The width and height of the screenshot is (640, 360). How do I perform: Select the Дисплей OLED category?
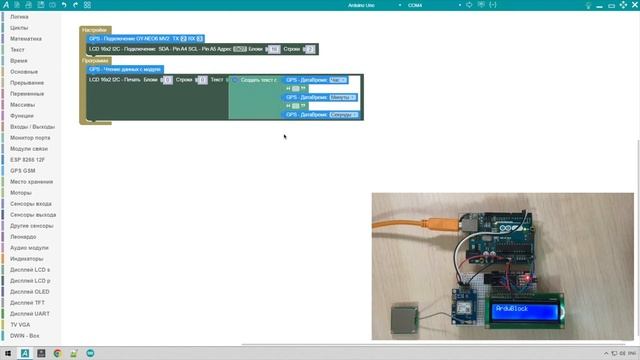pyautogui.click(x=29, y=292)
